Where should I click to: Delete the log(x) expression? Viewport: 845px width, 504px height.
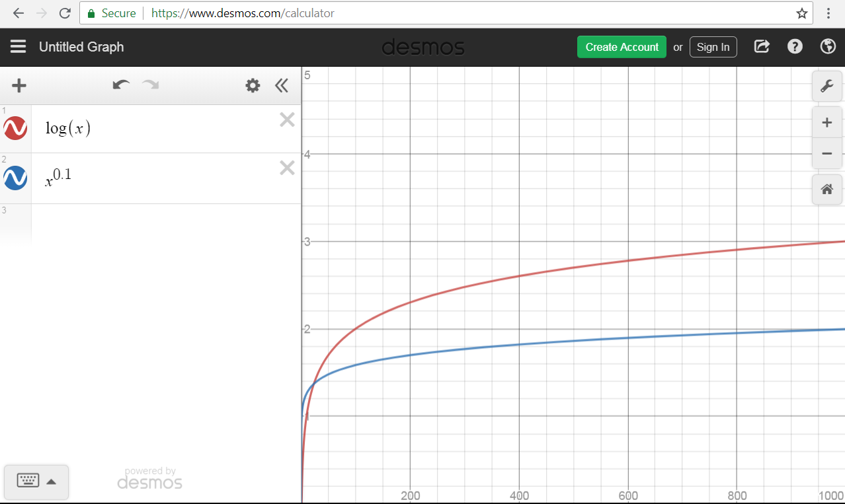coord(287,120)
